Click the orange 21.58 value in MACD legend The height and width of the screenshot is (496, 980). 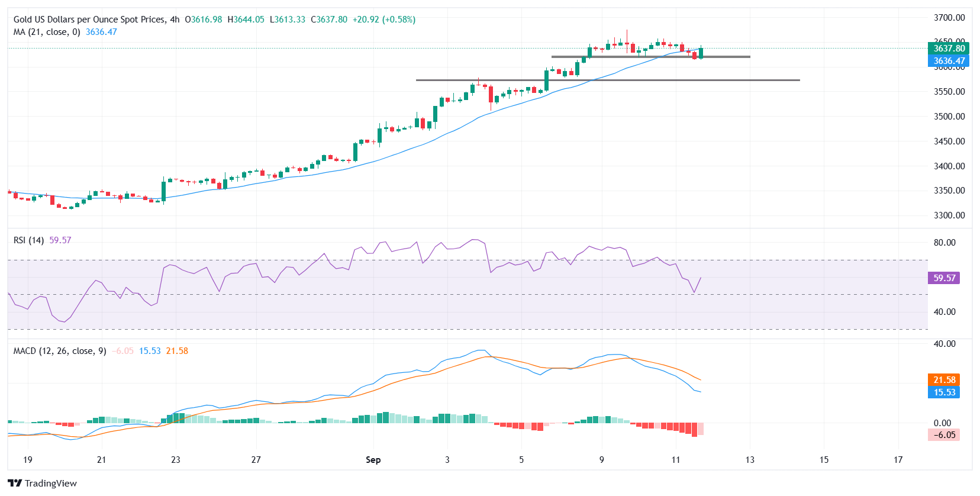tap(177, 351)
